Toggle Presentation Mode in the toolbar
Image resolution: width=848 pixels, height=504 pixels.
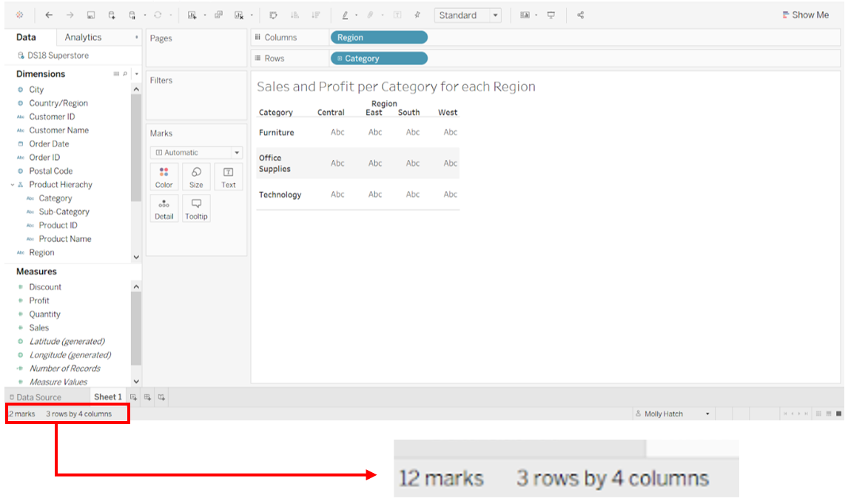[551, 15]
